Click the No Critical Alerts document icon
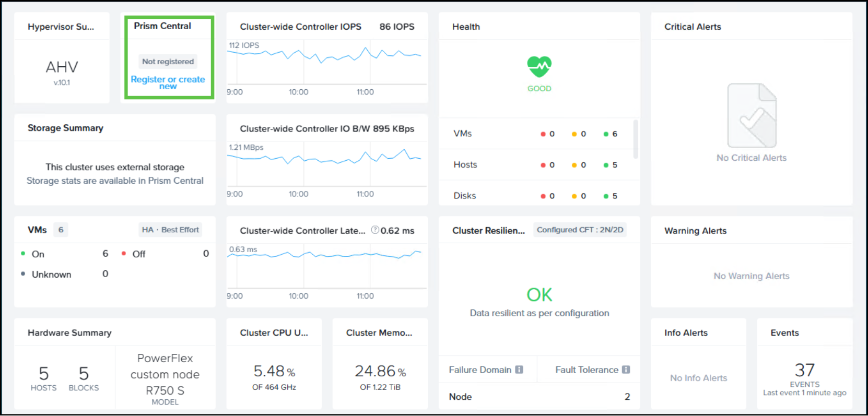The width and height of the screenshot is (868, 416). (752, 115)
